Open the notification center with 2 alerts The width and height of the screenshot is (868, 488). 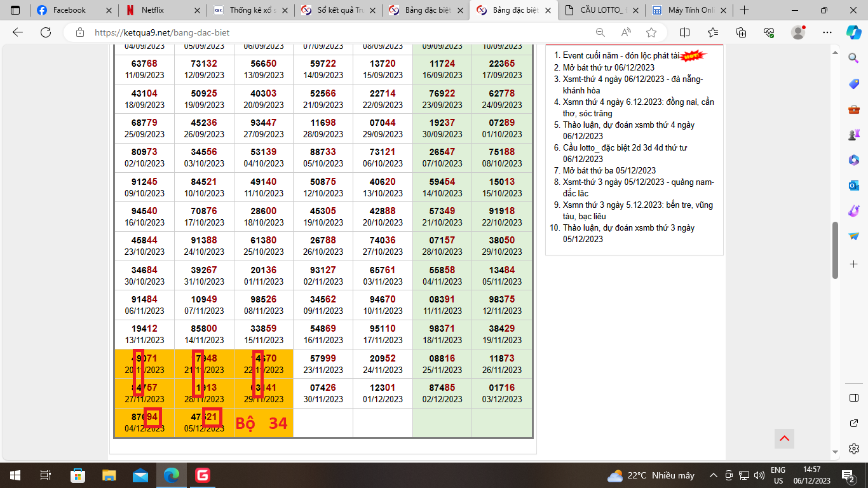pos(848,475)
